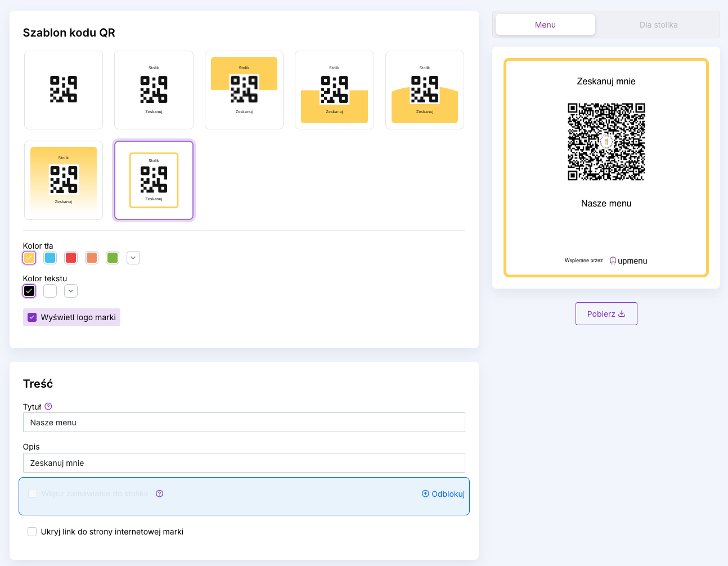Expand more background color options
This screenshot has height=566, width=728.
[133, 258]
